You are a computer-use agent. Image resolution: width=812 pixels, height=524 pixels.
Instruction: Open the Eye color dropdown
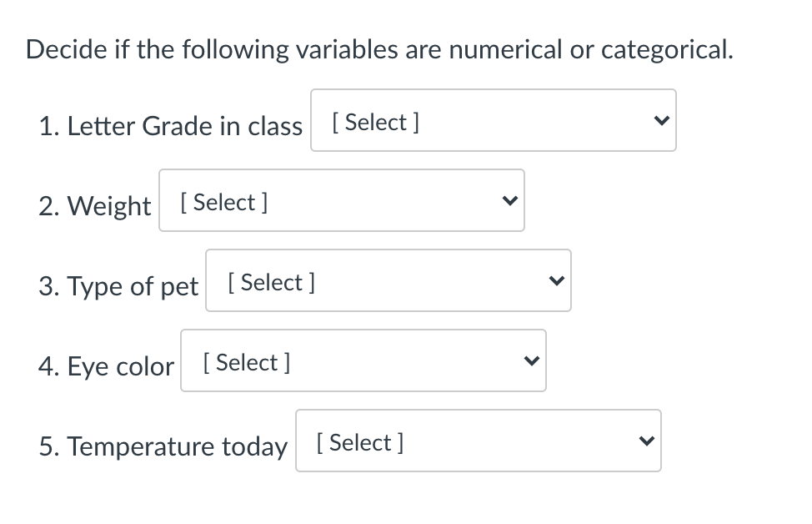point(363,361)
